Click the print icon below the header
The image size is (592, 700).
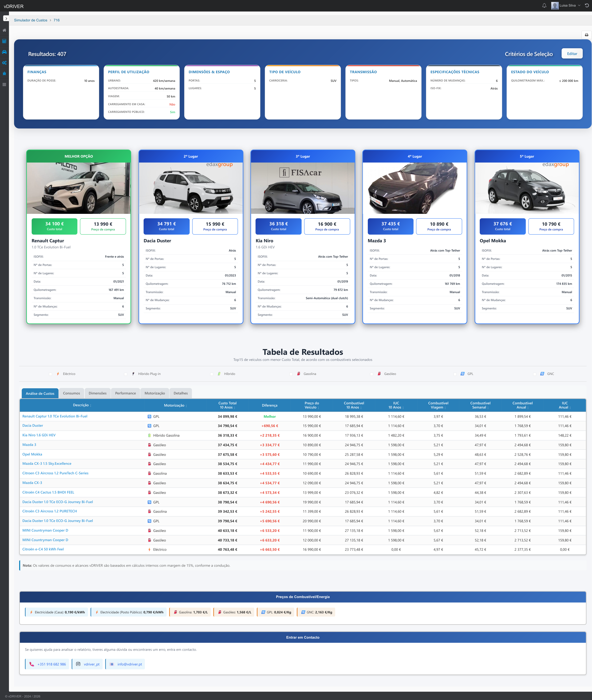tap(587, 35)
